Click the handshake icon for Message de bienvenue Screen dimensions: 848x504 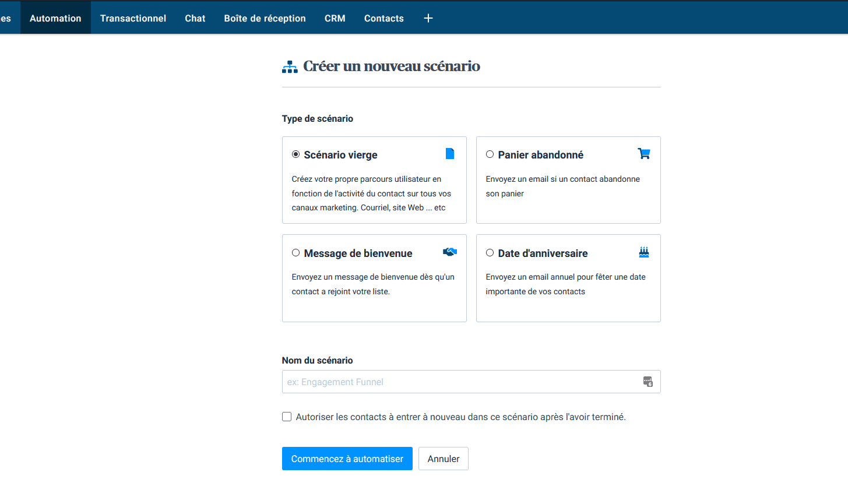[449, 252]
